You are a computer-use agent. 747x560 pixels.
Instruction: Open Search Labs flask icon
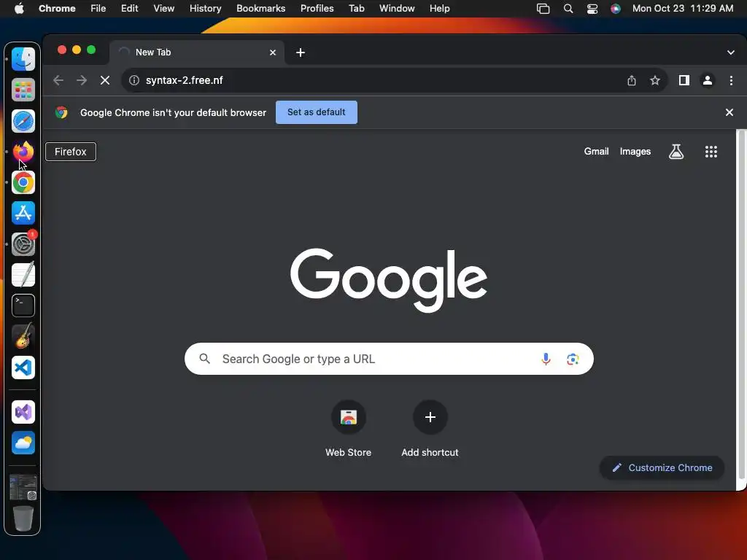(676, 152)
